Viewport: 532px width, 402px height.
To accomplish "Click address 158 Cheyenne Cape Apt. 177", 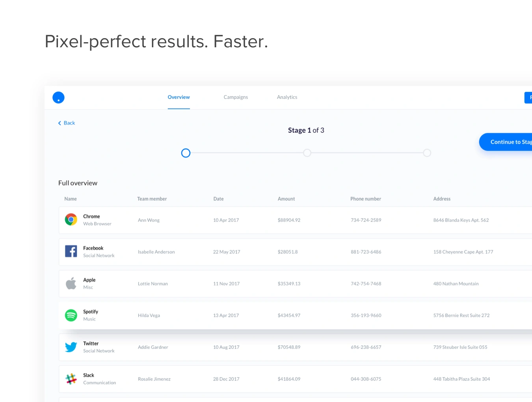I will (463, 252).
